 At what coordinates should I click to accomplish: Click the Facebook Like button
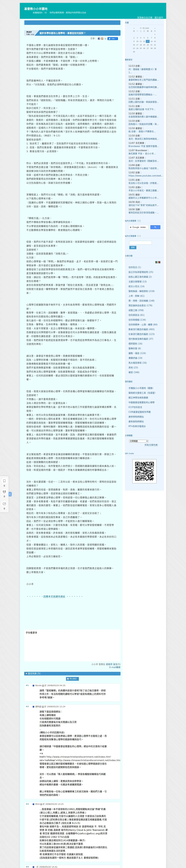pos(113,39)
